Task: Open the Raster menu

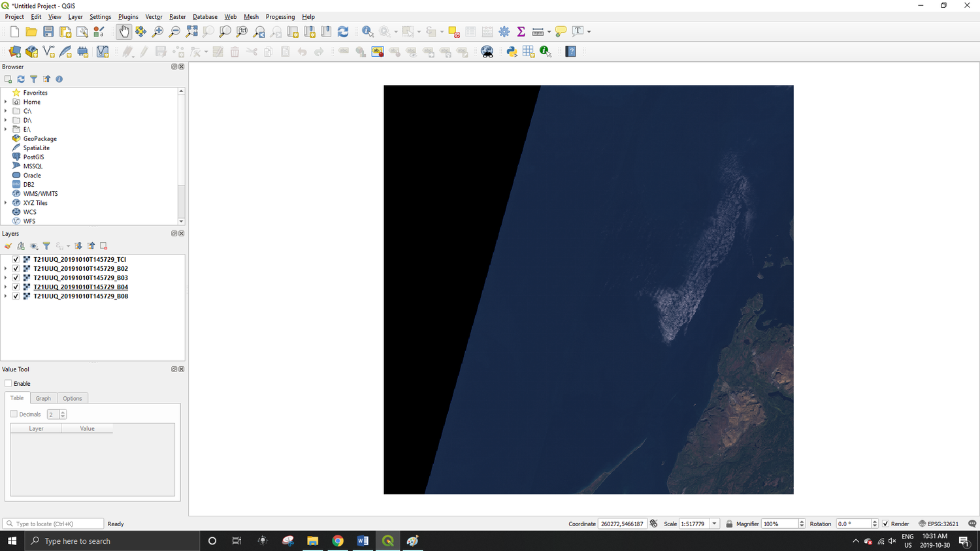Action: [177, 16]
